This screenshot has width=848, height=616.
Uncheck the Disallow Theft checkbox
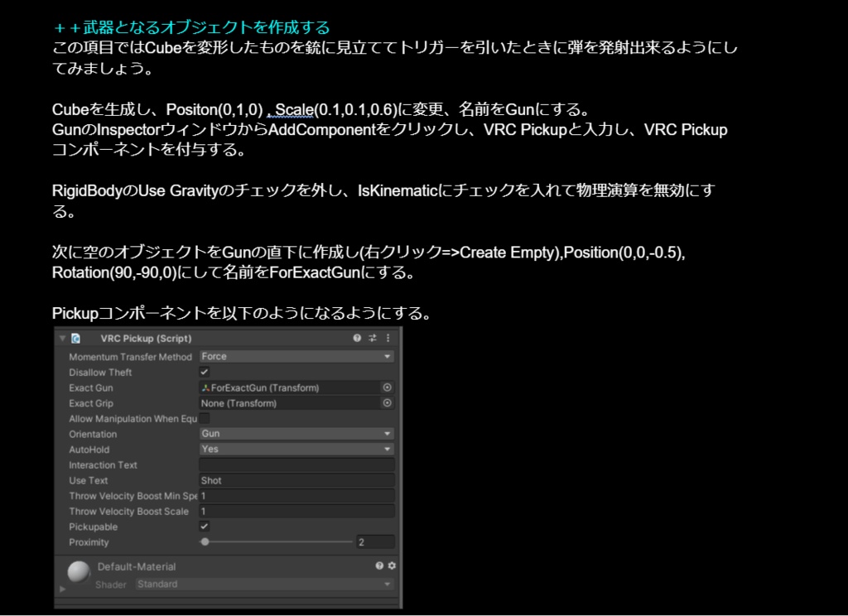(x=205, y=372)
